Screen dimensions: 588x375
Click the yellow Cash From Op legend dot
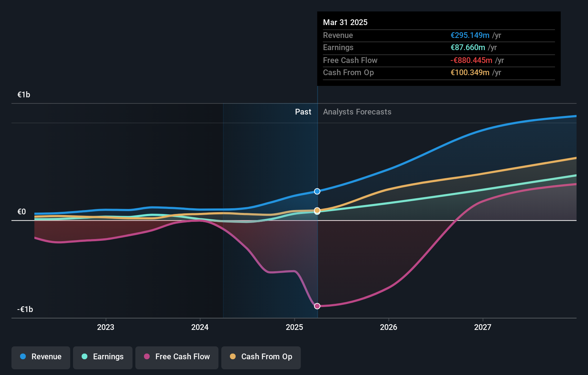click(233, 357)
